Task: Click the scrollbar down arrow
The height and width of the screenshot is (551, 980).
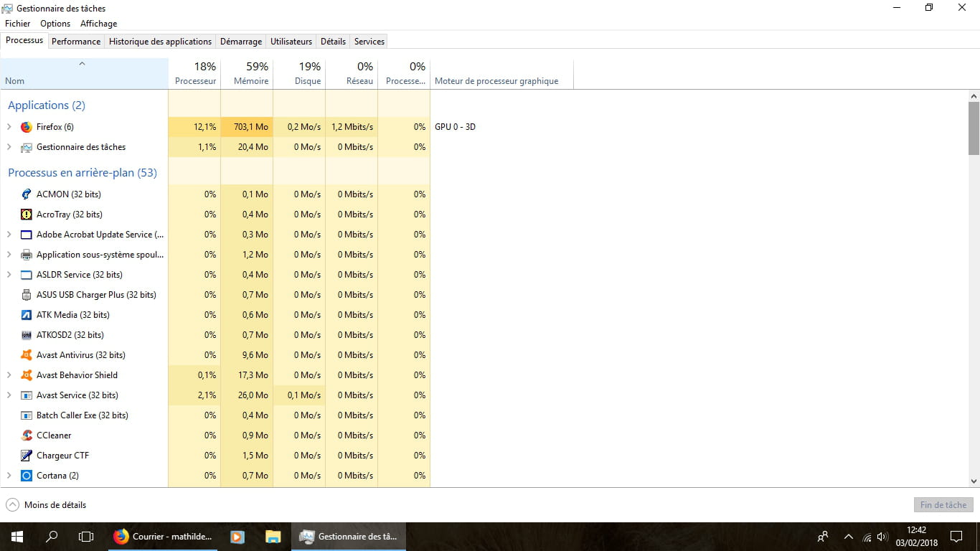Action: click(974, 481)
